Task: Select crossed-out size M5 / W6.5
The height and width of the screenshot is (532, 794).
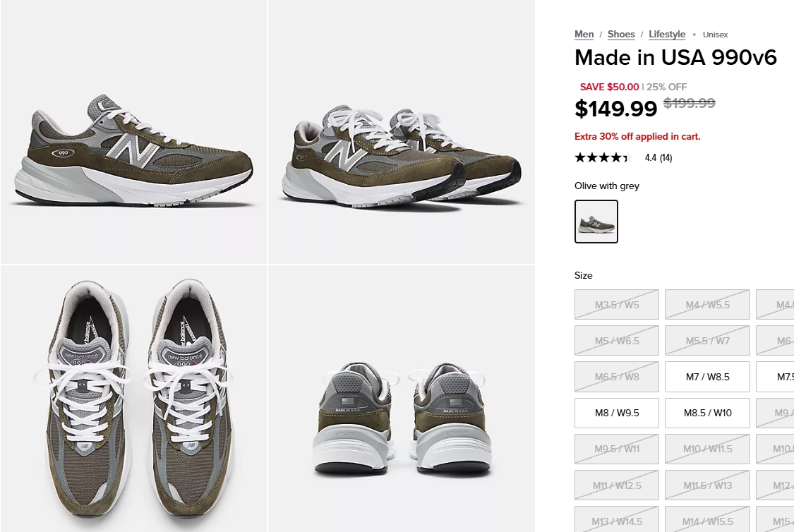Action: (x=617, y=341)
